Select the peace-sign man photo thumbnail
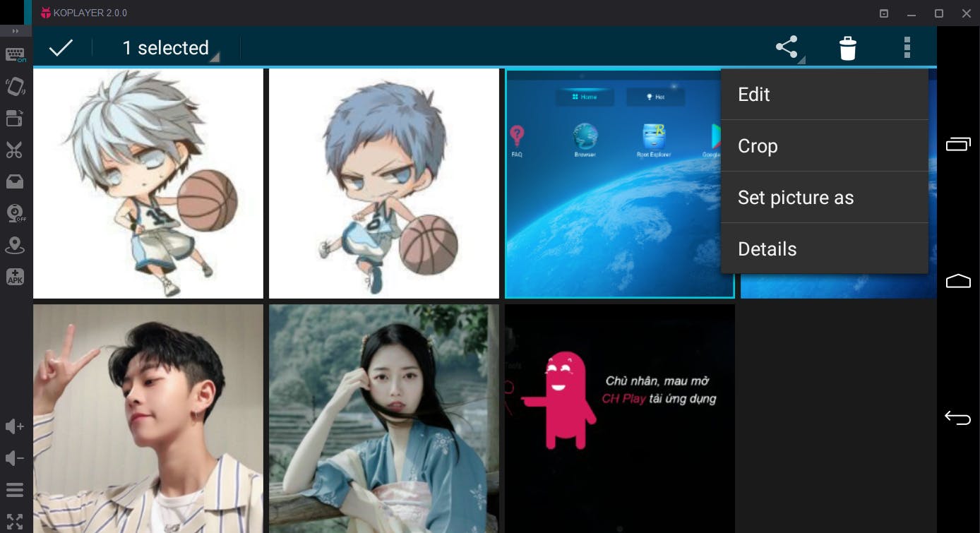This screenshot has width=980, height=533. point(148,419)
